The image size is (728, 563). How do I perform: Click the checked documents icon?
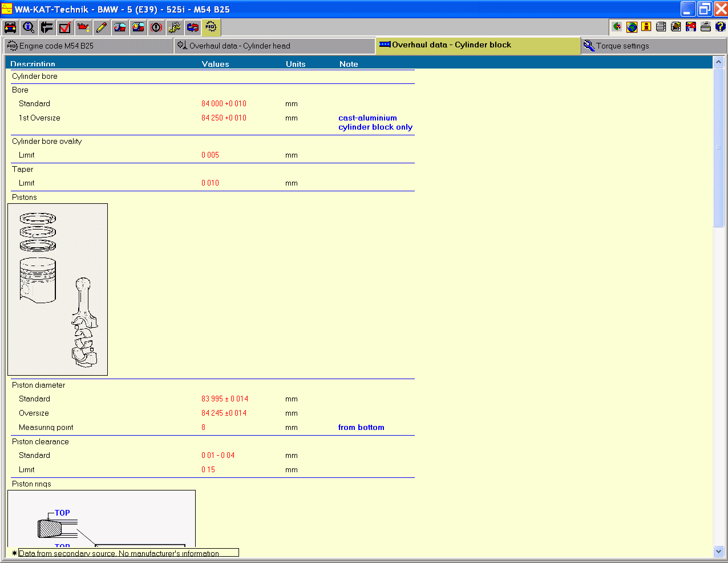[676, 27]
